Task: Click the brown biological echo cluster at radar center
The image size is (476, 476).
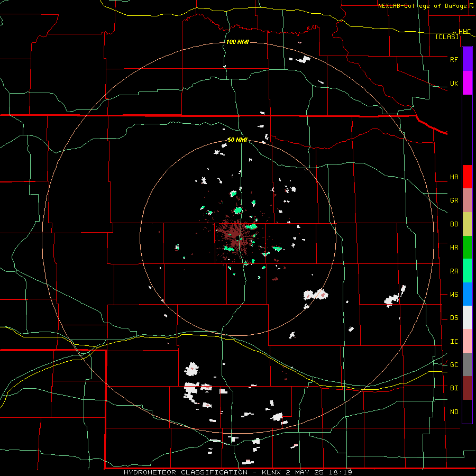Action: click(x=235, y=235)
